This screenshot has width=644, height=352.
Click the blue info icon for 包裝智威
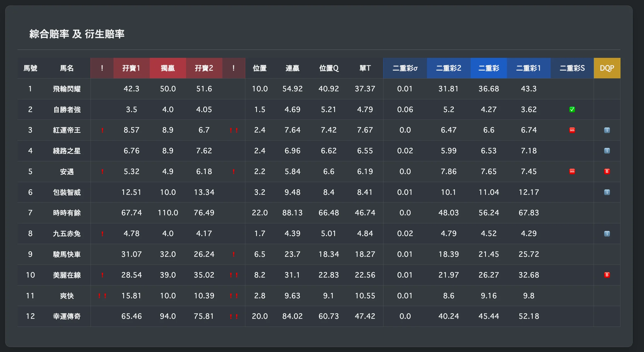pyautogui.click(x=607, y=192)
